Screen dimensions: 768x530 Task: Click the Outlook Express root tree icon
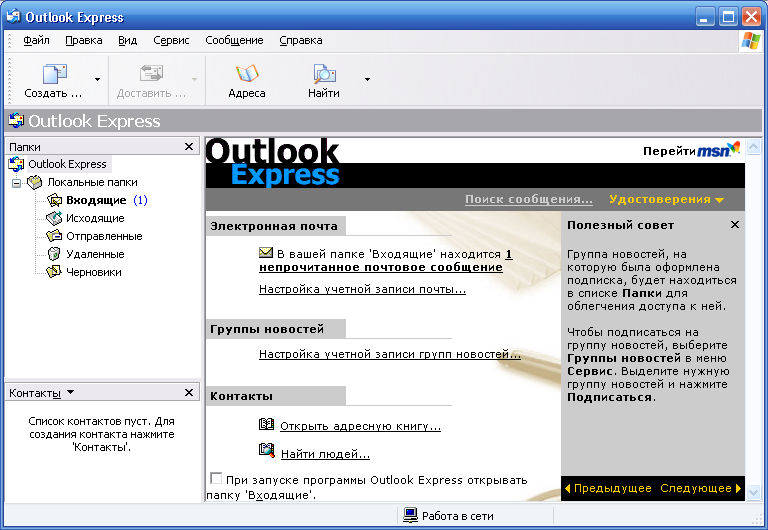point(17,164)
